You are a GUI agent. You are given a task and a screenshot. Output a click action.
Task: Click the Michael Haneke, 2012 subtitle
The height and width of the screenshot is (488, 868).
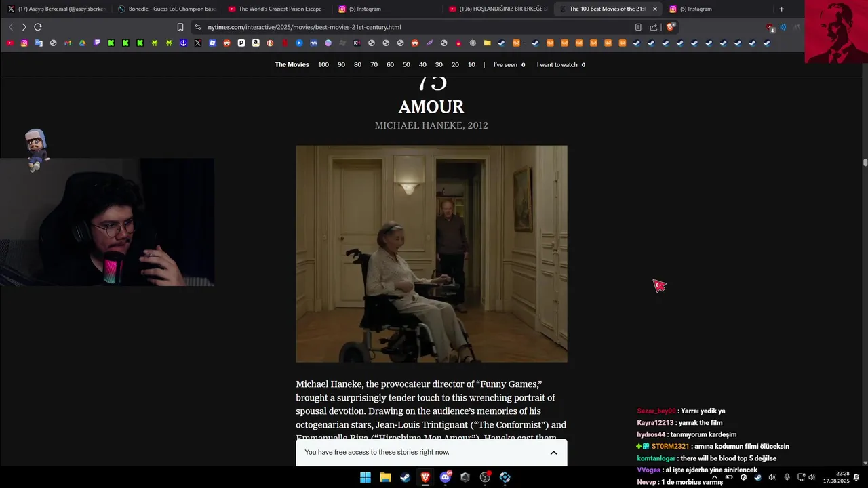click(x=431, y=125)
